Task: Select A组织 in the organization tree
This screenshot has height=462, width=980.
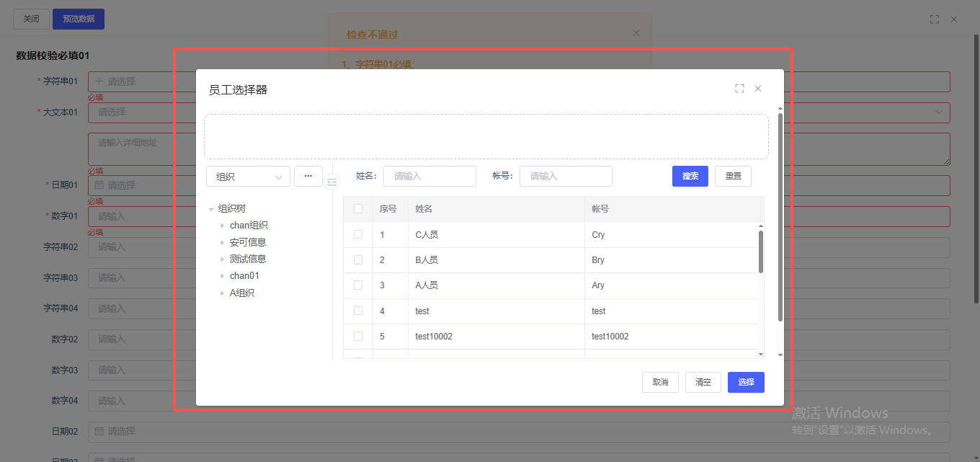Action: point(241,293)
